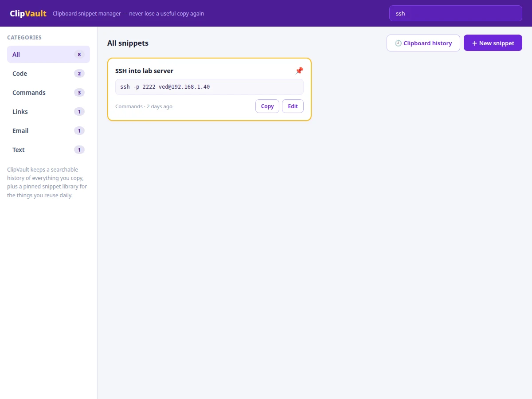
Task: Focus the search field containing ssh
Action: 456,13
